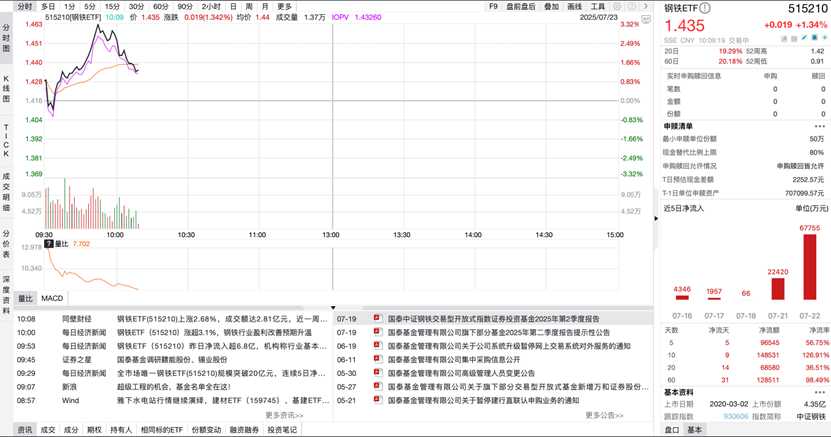Click PDF icon of the 05-21 announcement
This screenshot has height=437, width=831.
(377, 401)
